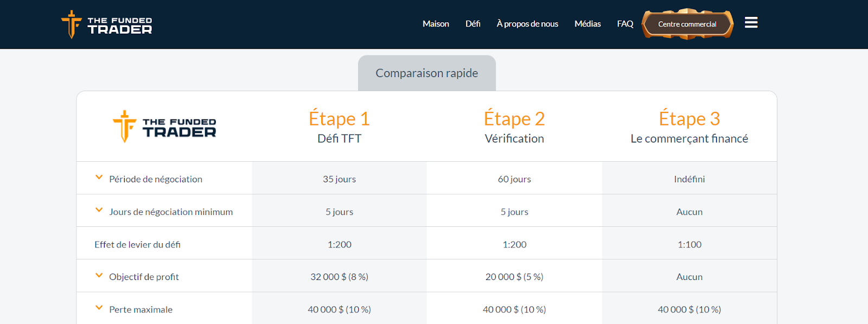Image resolution: width=868 pixels, height=324 pixels.
Task: Click 1:200 under Étape 1
Action: click(x=340, y=244)
